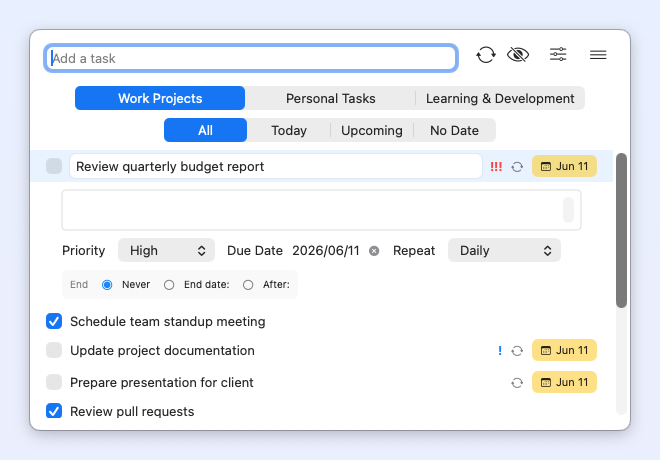Clear the due date with x icon
Screen dimensions: 660x460
[374, 251]
